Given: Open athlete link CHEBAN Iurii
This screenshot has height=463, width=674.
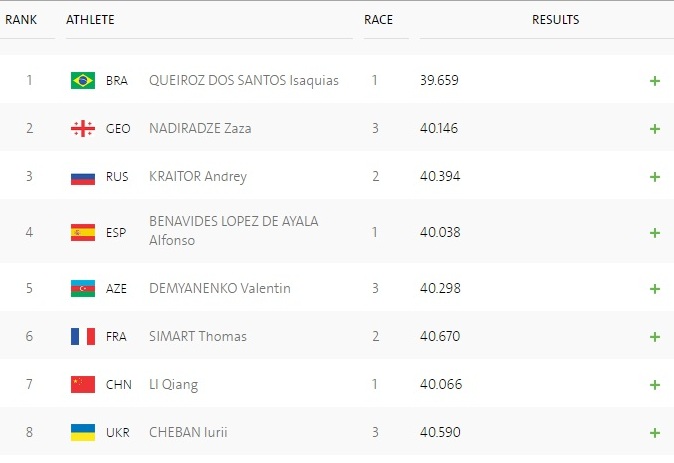Looking at the screenshot, I should [x=188, y=432].
